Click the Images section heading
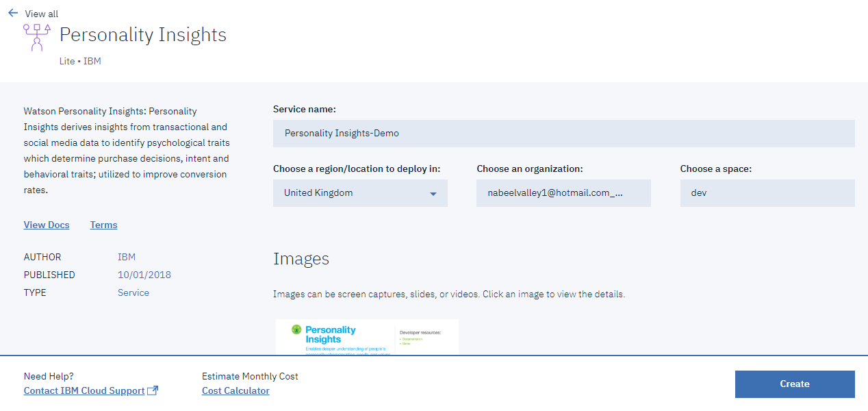The height and width of the screenshot is (411, 868). (x=301, y=259)
